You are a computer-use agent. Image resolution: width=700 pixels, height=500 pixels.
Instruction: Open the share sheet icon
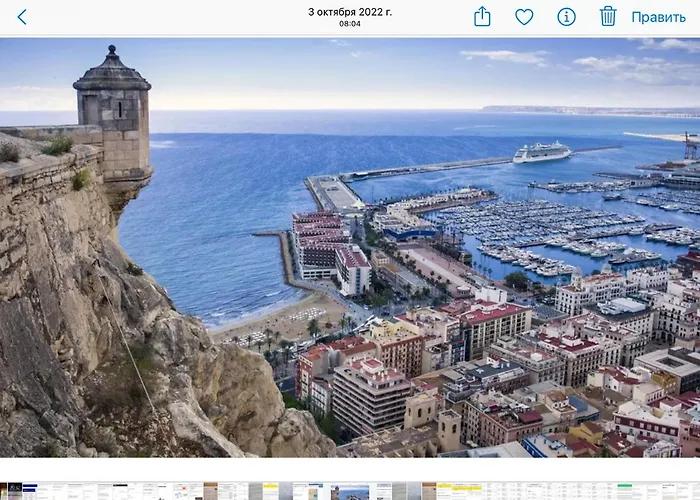(x=482, y=17)
